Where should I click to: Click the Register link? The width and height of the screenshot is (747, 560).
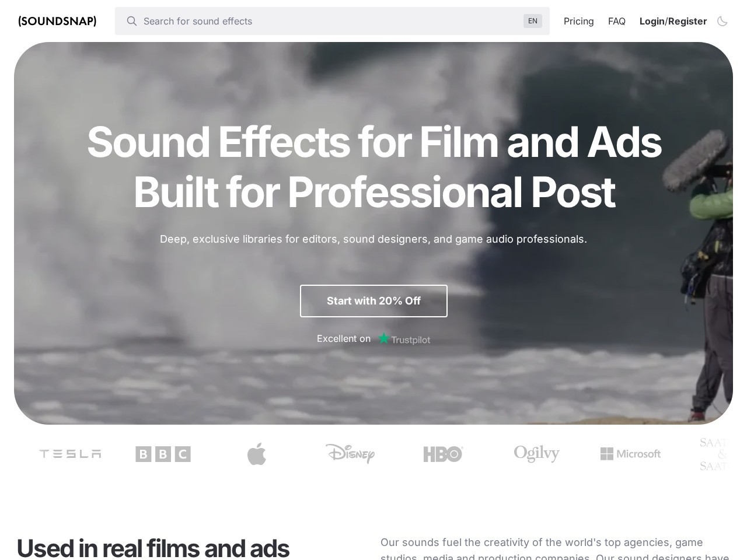point(687,21)
